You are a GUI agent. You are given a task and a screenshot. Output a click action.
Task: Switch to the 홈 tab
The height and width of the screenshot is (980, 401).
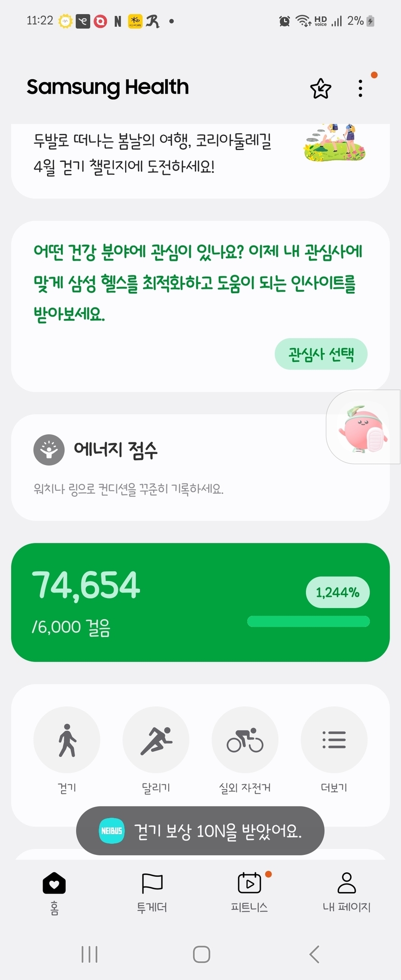54,893
